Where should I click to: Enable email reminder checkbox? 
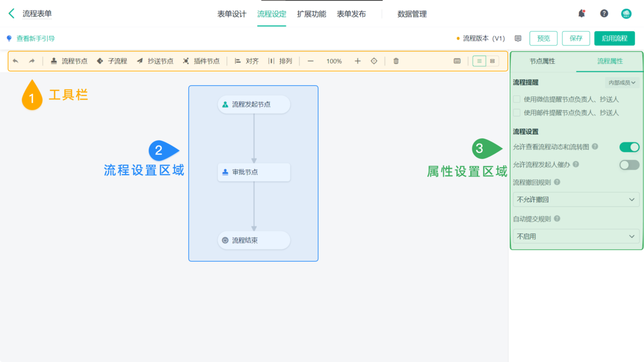(517, 113)
